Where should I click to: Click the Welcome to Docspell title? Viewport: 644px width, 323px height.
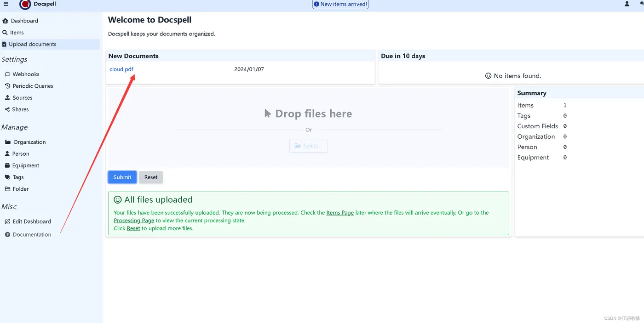point(149,20)
